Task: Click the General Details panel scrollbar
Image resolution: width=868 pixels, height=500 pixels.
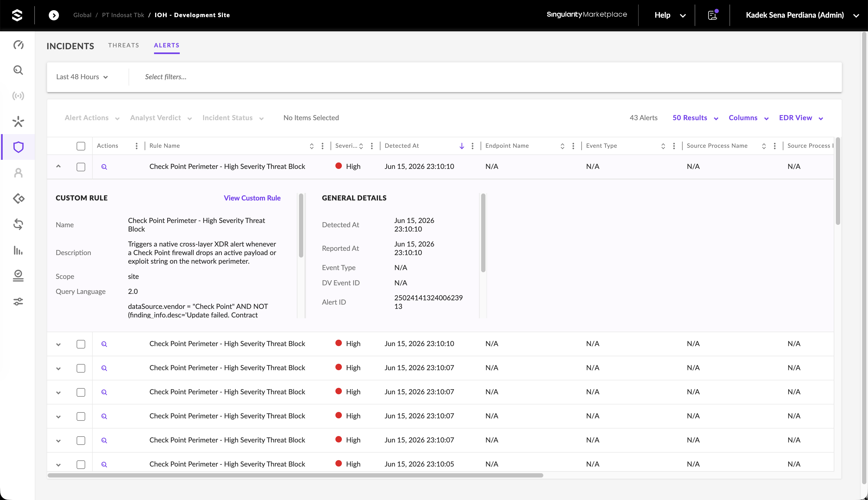Action: (x=483, y=233)
